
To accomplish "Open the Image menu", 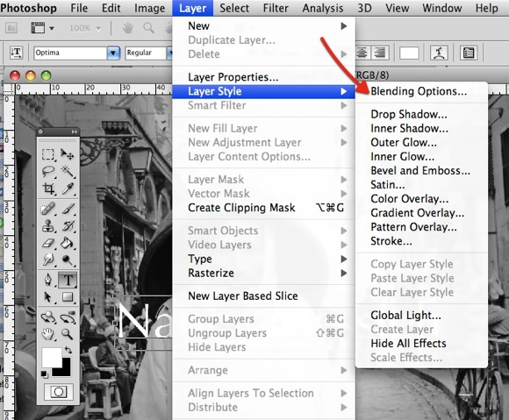I will pyautogui.click(x=149, y=8).
